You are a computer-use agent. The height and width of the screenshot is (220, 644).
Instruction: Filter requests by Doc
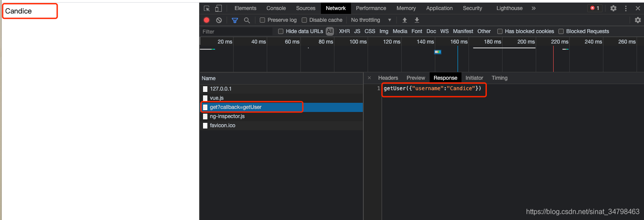point(431,31)
